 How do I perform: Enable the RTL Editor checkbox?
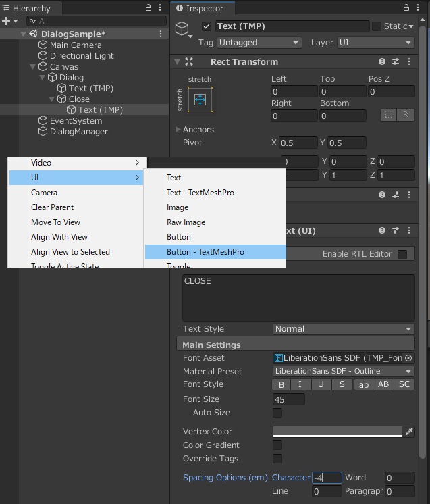(402, 254)
